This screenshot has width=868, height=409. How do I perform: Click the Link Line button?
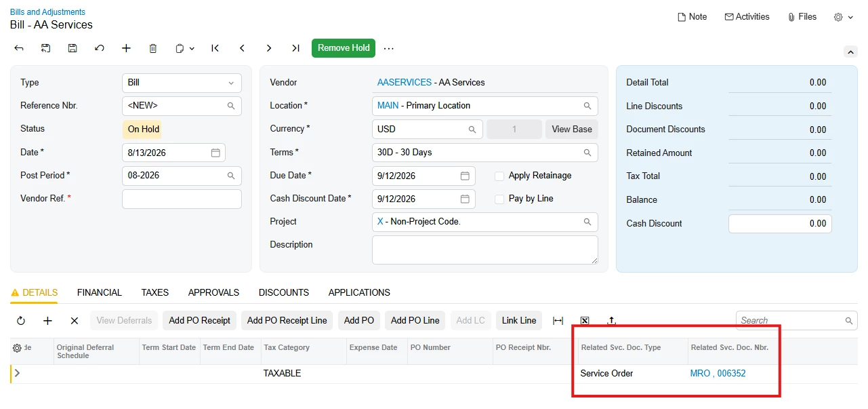[x=519, y=321]
